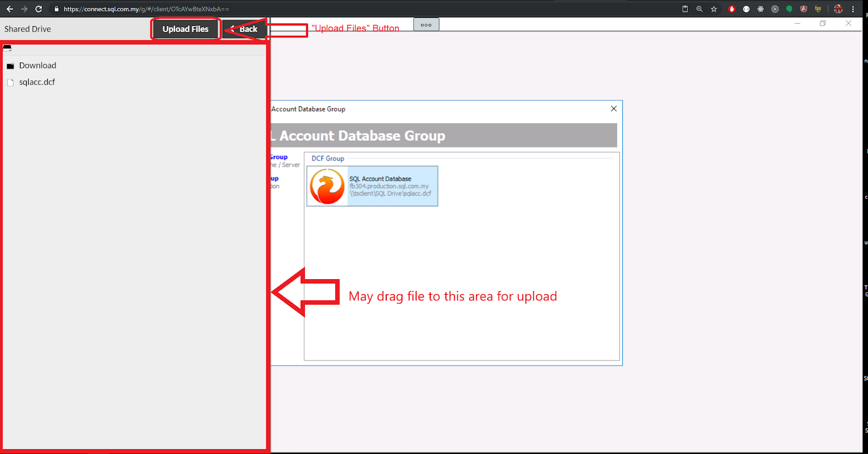Open the React DevTools atom extension

761,9
